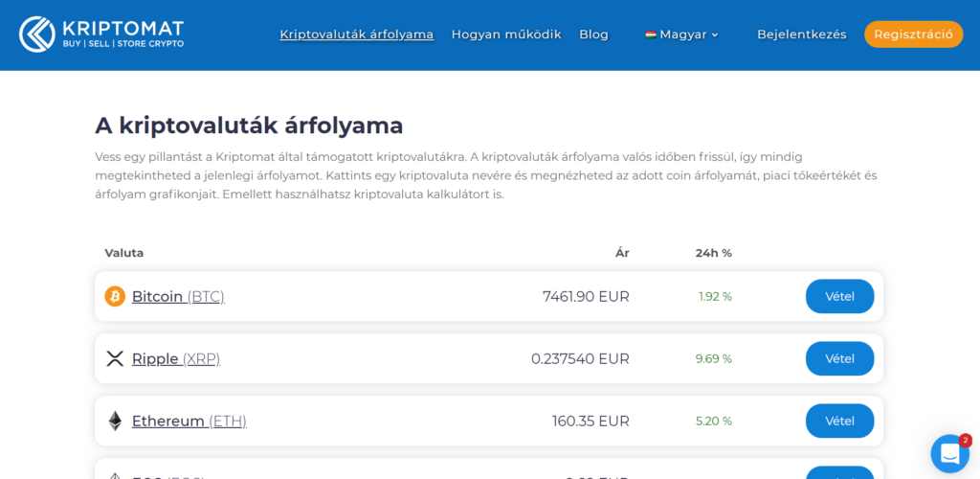Click the 5.20 % change value
This screenshot has height=479, width=980.
[714, 421]
